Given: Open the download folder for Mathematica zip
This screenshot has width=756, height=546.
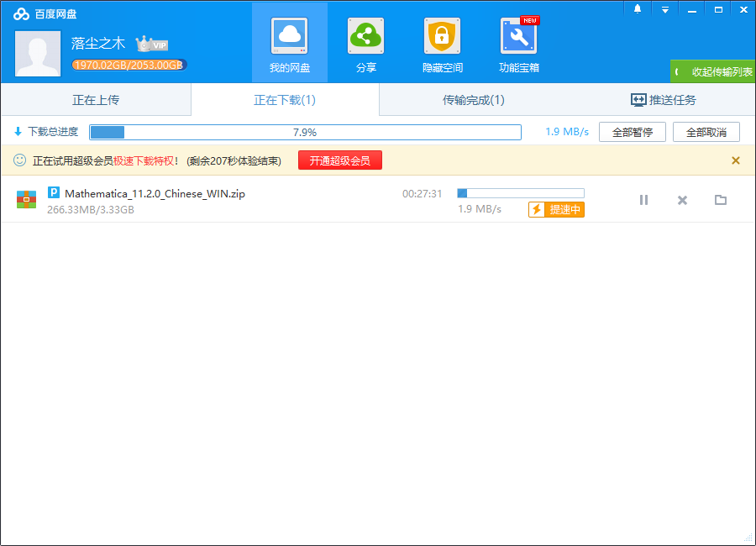Looking at the screenshot, I should click(x=721, y=200).
